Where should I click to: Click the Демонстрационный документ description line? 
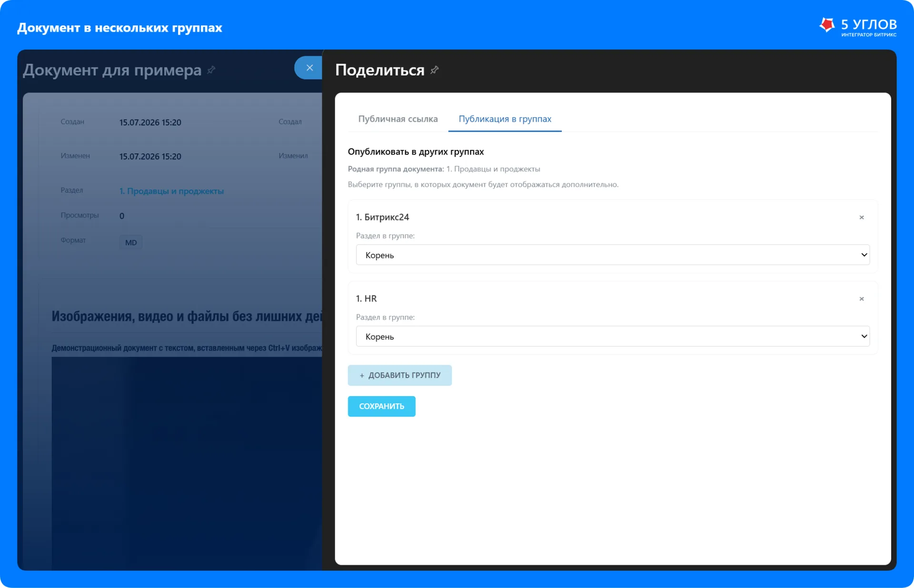187,348
